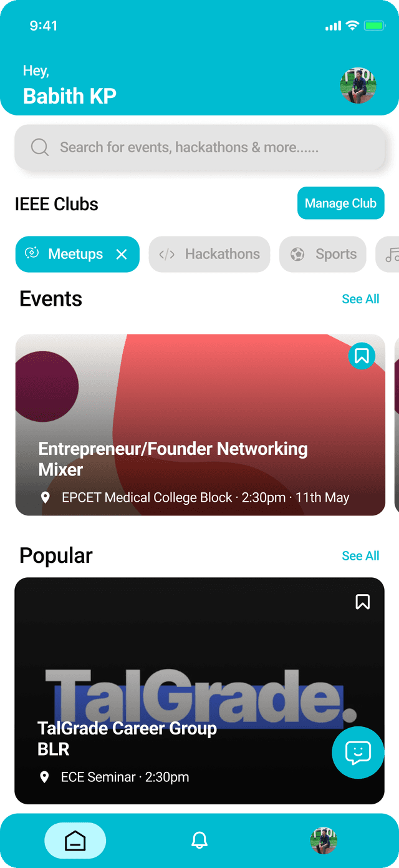This screenshot has height=868, width=399.
Task: Tap the profile photo in header
Action: click(x=358, y=85)
